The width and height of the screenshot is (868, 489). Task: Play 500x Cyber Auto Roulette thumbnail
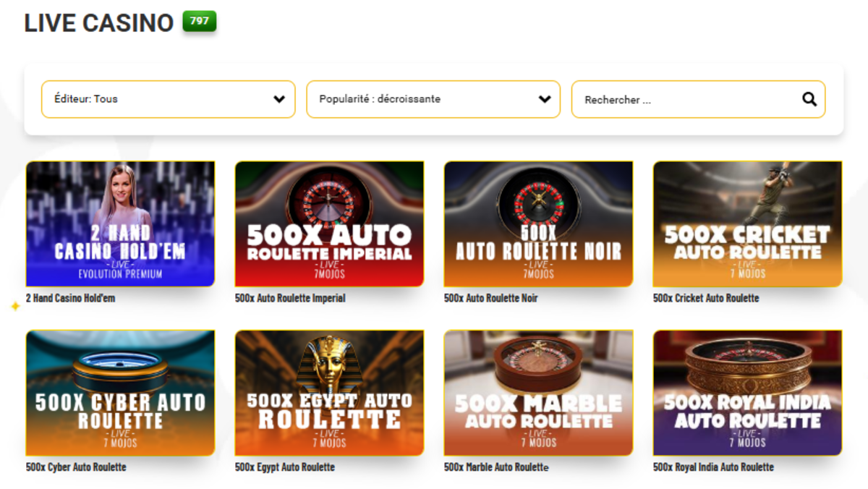[120, 393]
